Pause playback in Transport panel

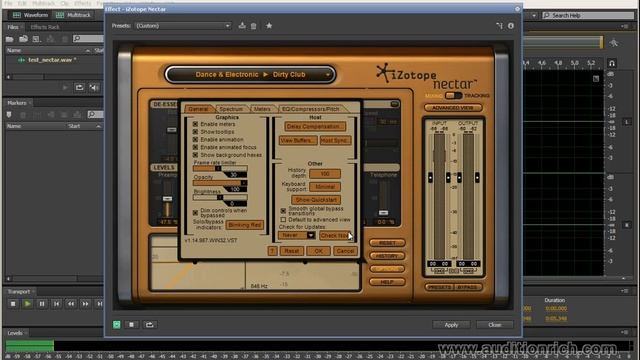click(42, 304)
